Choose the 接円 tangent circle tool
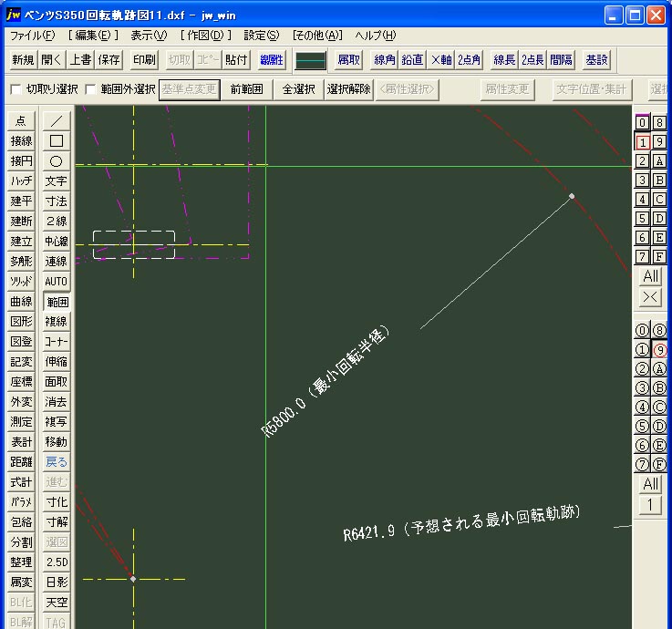 [21, 161]
